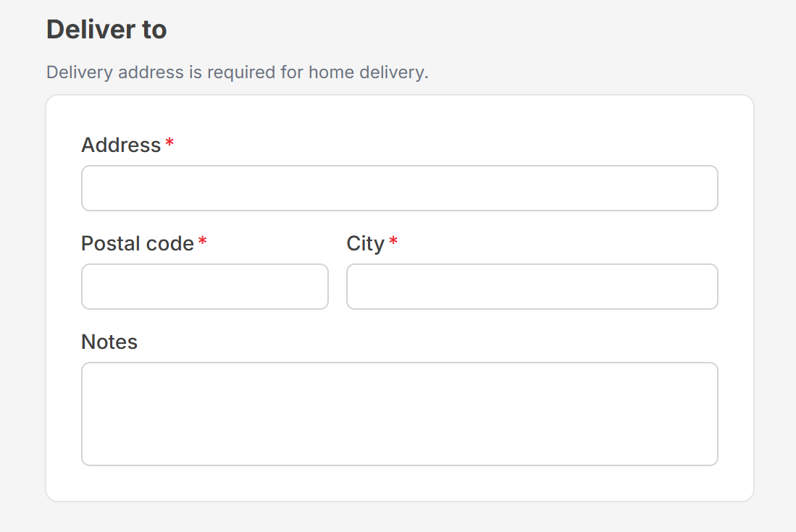Click the delivery address required helper text

pos(237,73)
